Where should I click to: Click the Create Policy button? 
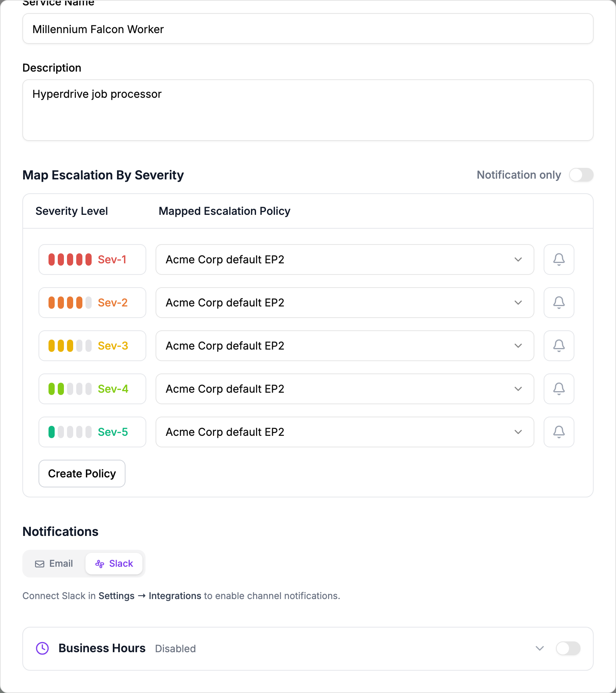82,474
